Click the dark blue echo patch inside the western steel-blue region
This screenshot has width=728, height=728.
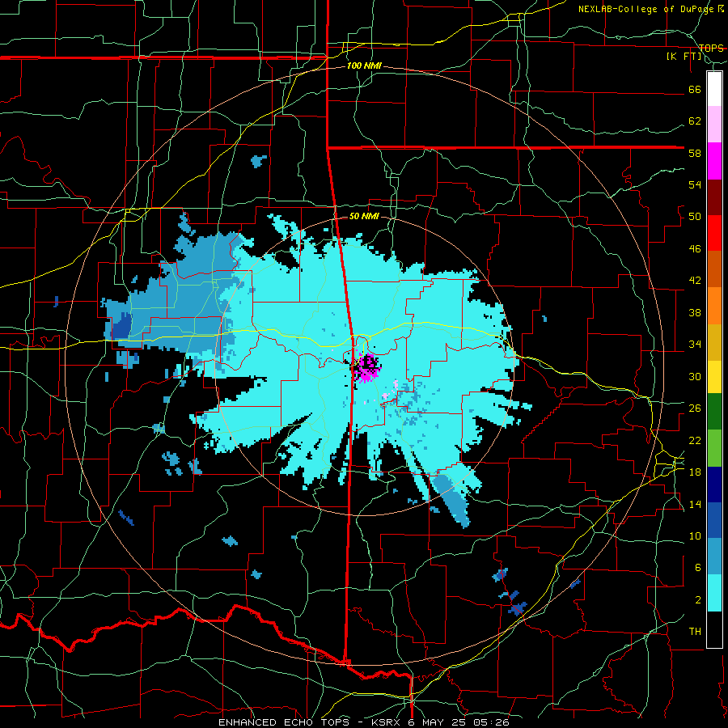pyautogui.click(x=122, y=325)
